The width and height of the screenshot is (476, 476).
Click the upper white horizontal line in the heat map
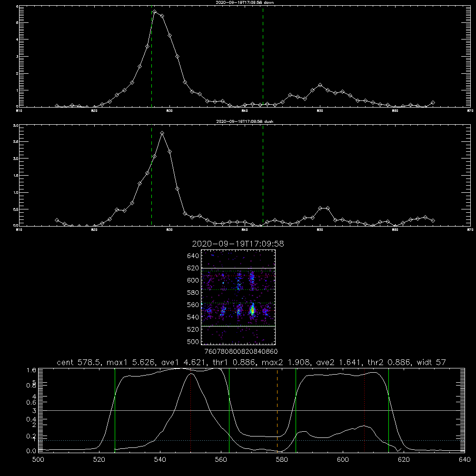point(238,268)
